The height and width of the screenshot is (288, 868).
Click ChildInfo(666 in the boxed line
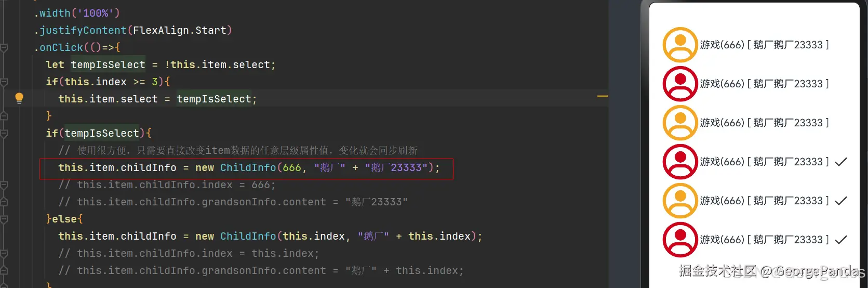261,167
